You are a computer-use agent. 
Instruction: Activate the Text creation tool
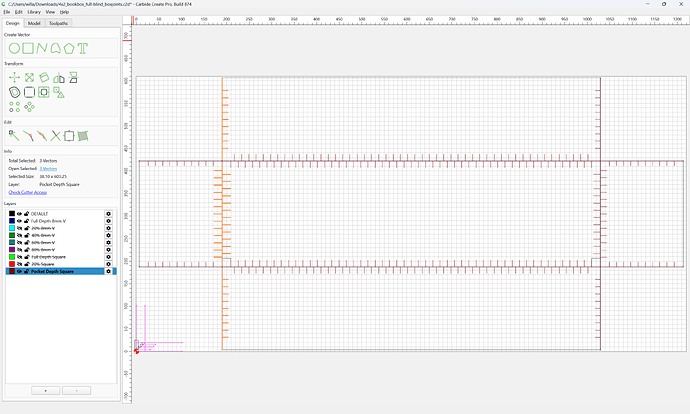click(x=83, y=48)
